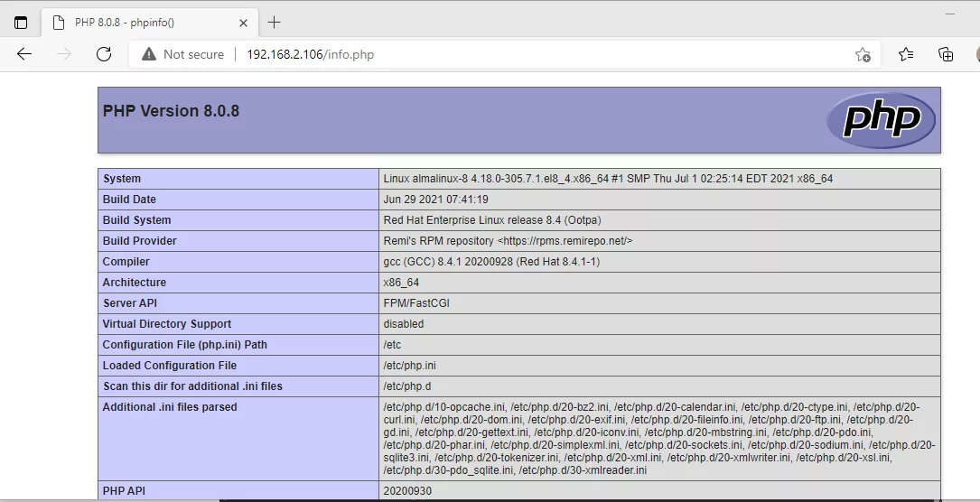Click the additional .ini files list value

pos(659,438)
